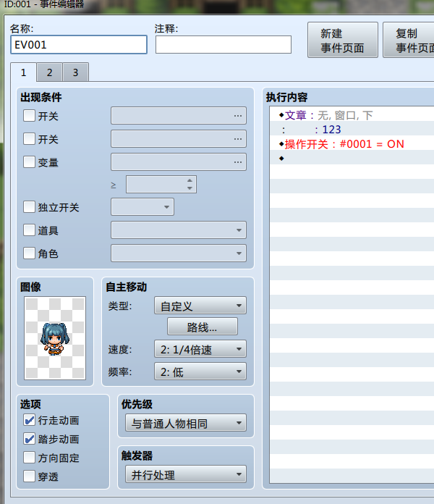Click the 复制事件页面 button

coord(408,40)
